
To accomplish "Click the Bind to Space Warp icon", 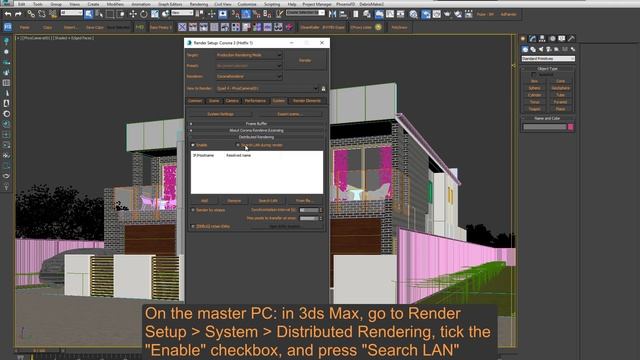I will pos(53,14).
